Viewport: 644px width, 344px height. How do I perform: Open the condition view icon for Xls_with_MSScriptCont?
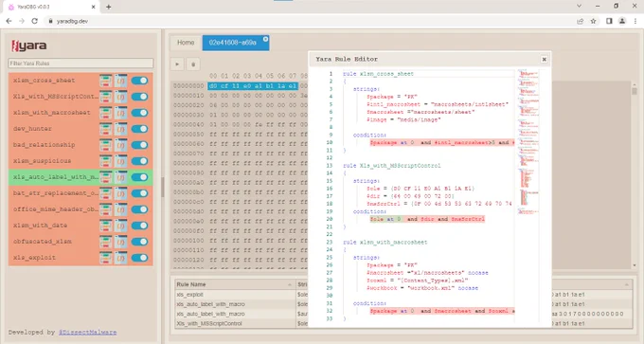pos(105,97)
